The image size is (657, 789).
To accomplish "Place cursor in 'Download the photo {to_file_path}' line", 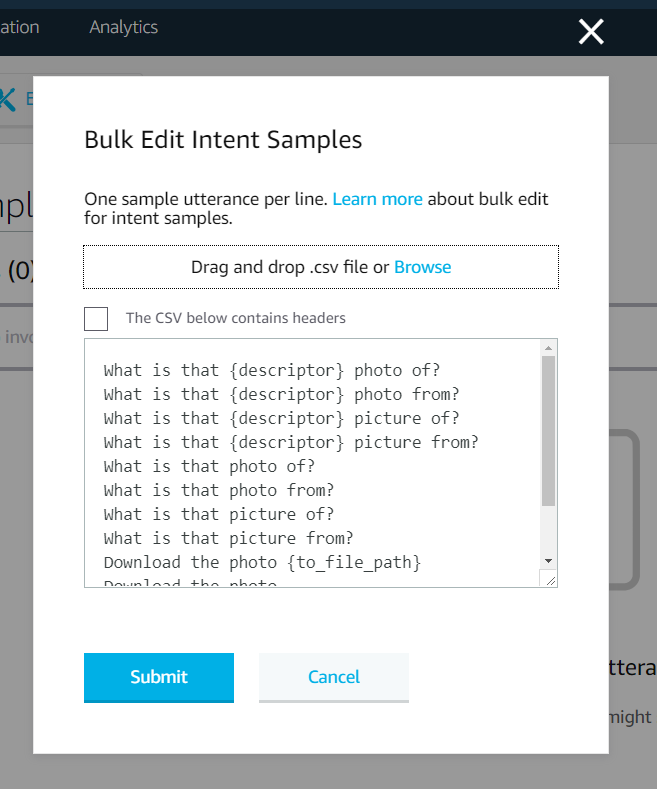I will point(262,562).
